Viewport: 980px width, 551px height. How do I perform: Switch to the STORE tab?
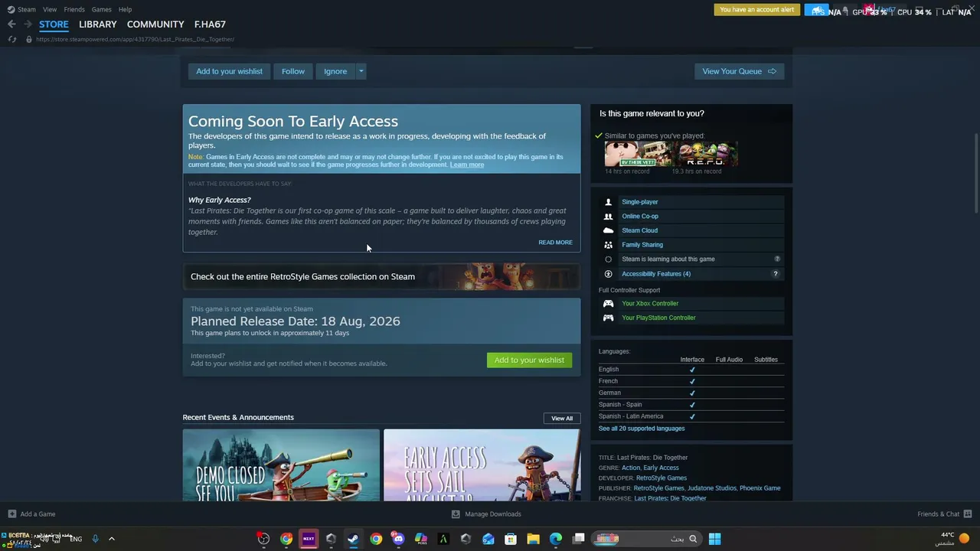(x=54, y=24)
